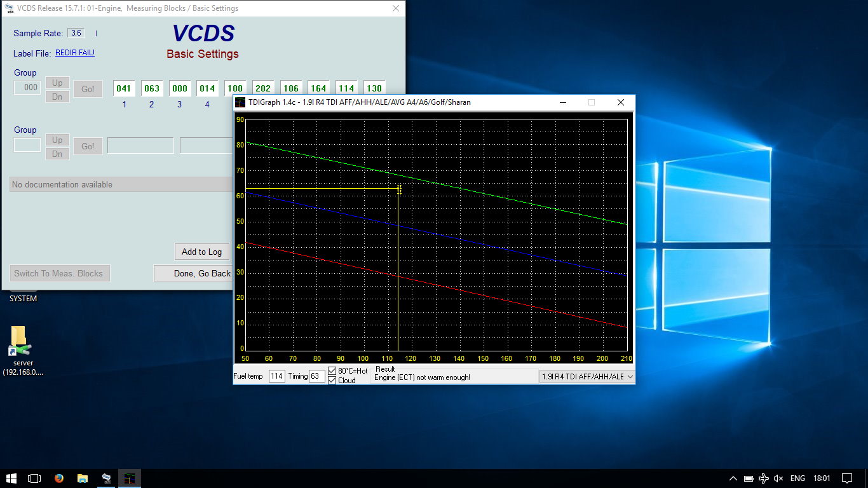868x488 pixels.
Task: Switch to VCDS taskbar icon
Action: (106, 478)
